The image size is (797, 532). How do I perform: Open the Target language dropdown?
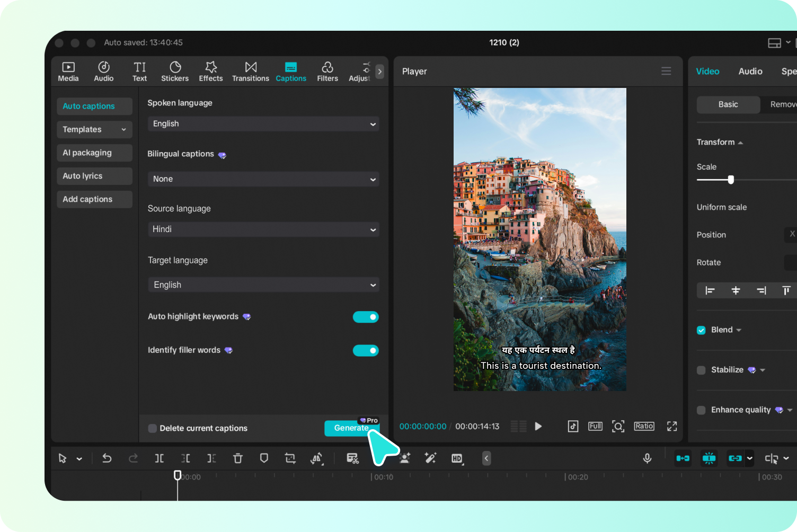[x=263, y=285]
